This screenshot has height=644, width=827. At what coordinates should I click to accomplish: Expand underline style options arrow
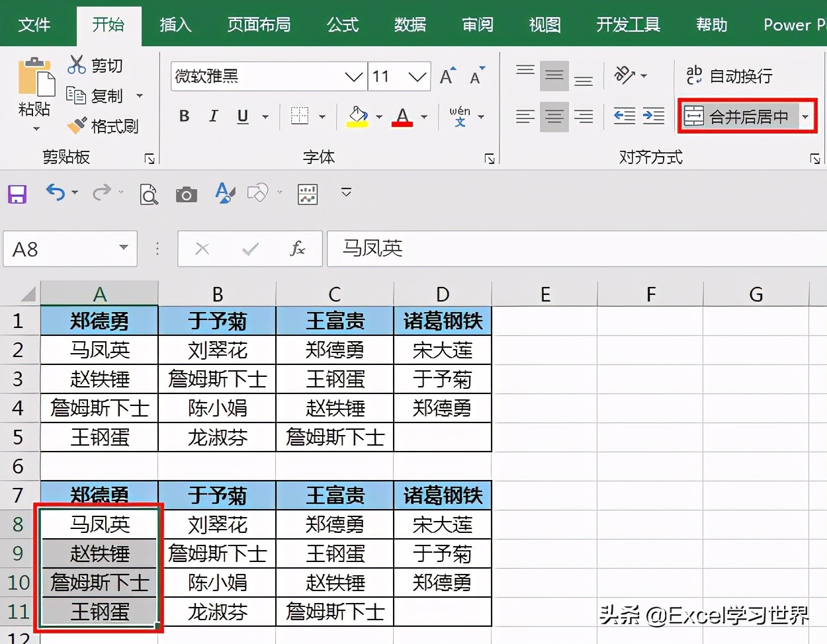(x=265, y=117)
